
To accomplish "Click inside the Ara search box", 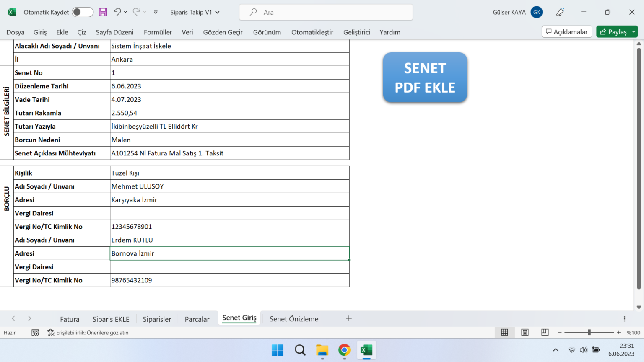I will [x=326, y=12].
